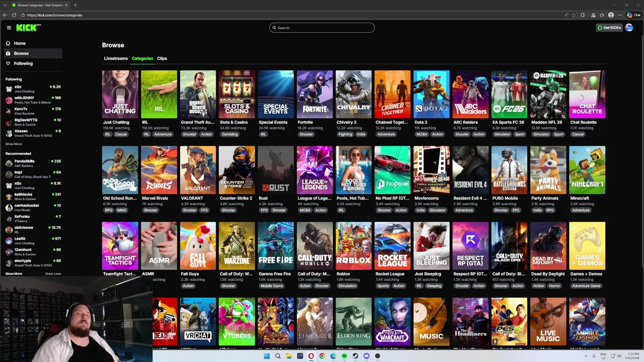Open the browser read aloud icon

(566, 15)
